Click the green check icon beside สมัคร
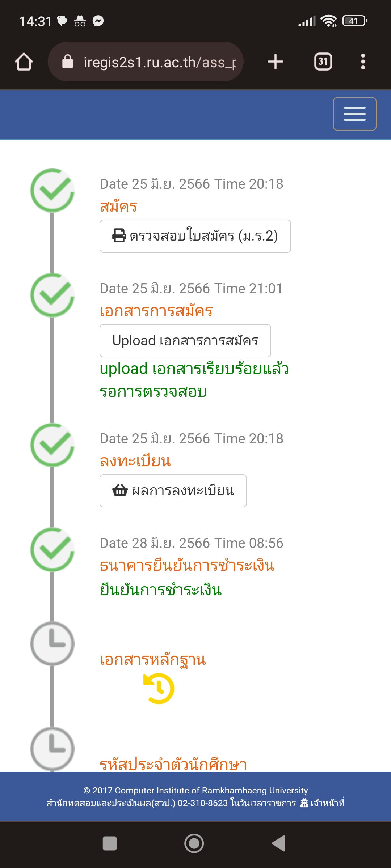391x868 pixels. coord(52,190)
